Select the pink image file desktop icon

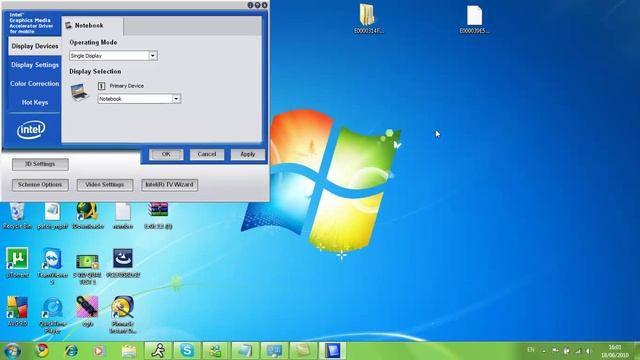point(87,311)
